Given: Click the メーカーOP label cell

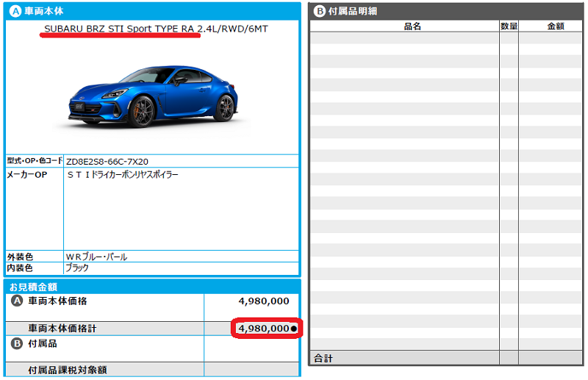Looking at the screenshot, I should tap(26, 176).
